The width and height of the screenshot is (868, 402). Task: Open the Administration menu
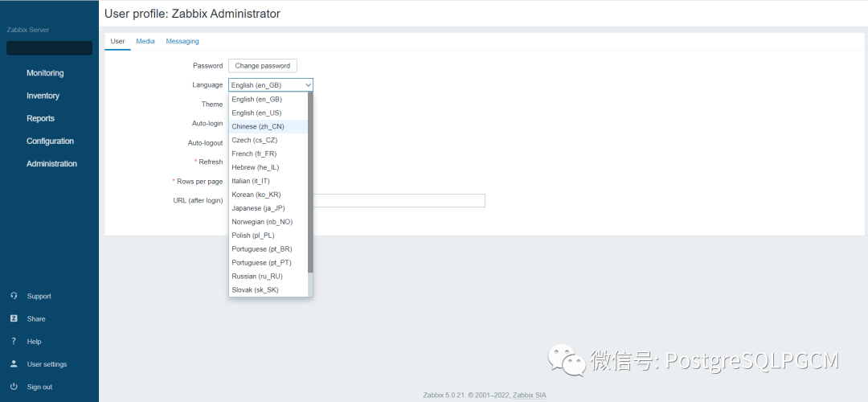51,164
